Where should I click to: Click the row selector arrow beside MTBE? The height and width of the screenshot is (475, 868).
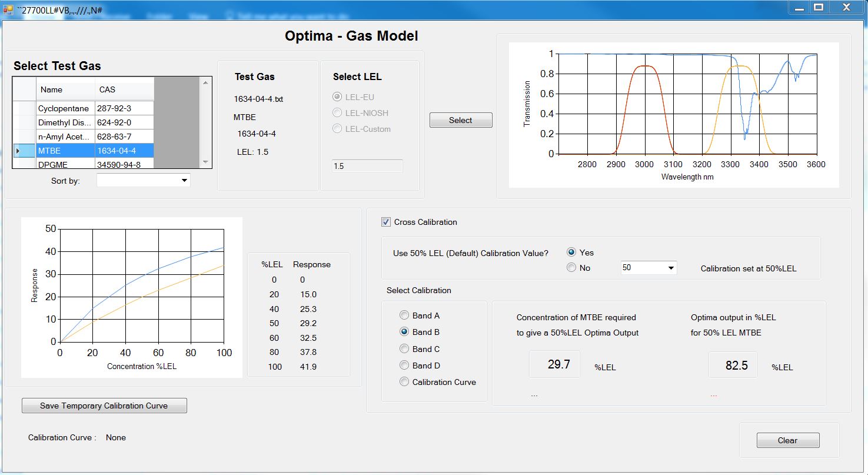tap(24, 151)
